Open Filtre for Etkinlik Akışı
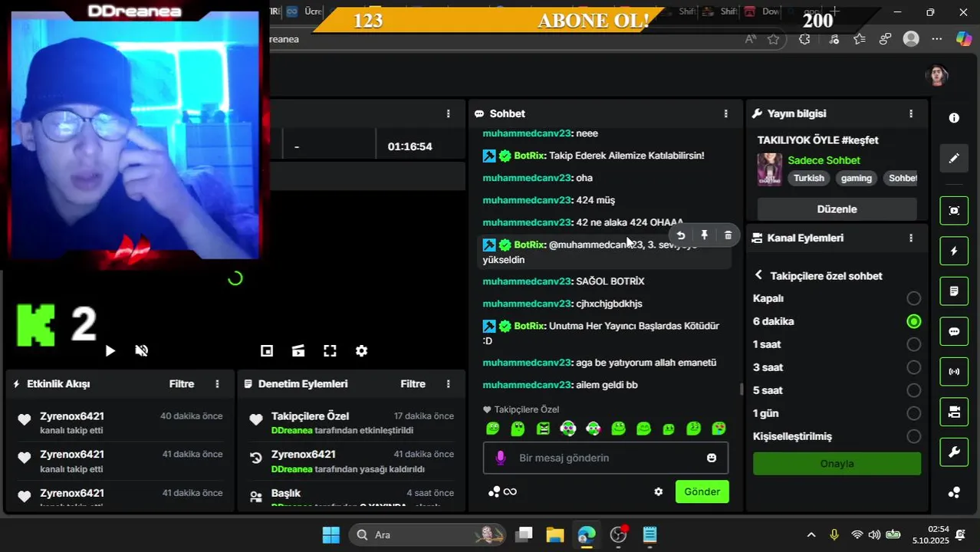Image resolution: width=980 pixels, height=552 pixels. pos(182,383)
